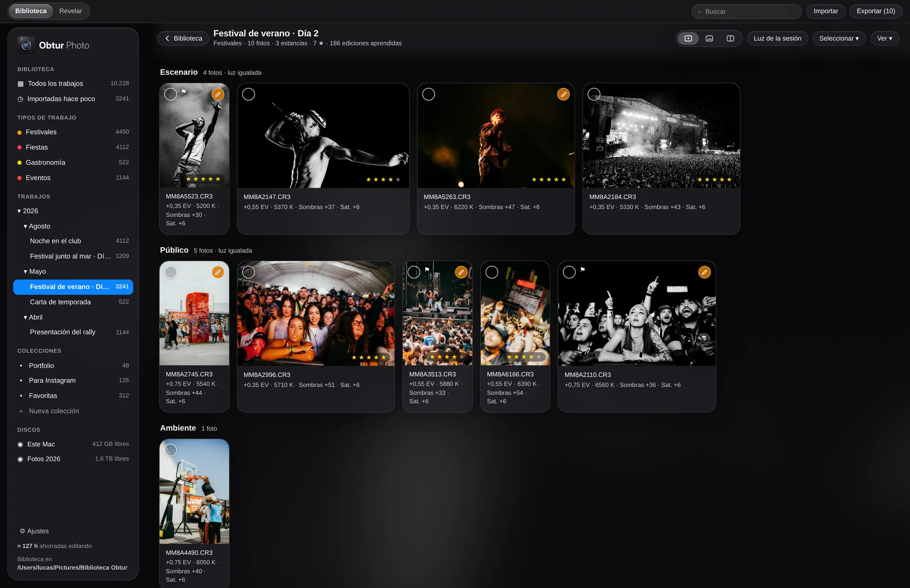Image resolution: width=910 pixels, height=588 pixels.
Task: Go back with the Biblioteca chevron button
Action: pyautogui.click(x=183, y=38)
